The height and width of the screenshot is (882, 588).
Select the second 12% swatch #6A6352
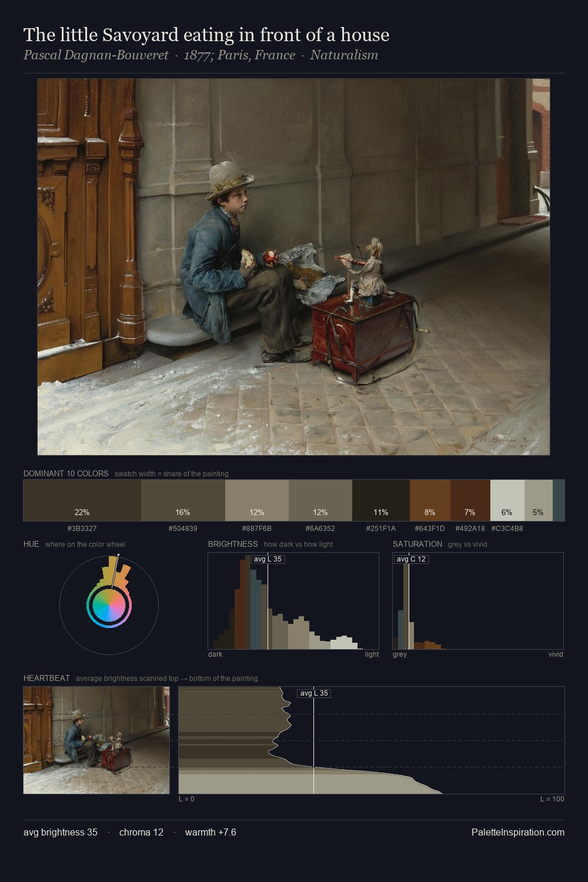320,500
